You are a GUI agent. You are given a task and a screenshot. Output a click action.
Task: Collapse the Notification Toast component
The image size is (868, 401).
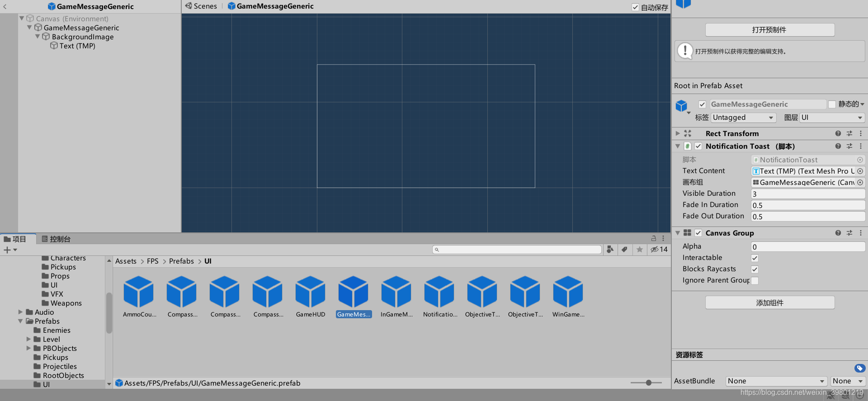[678, 146]
